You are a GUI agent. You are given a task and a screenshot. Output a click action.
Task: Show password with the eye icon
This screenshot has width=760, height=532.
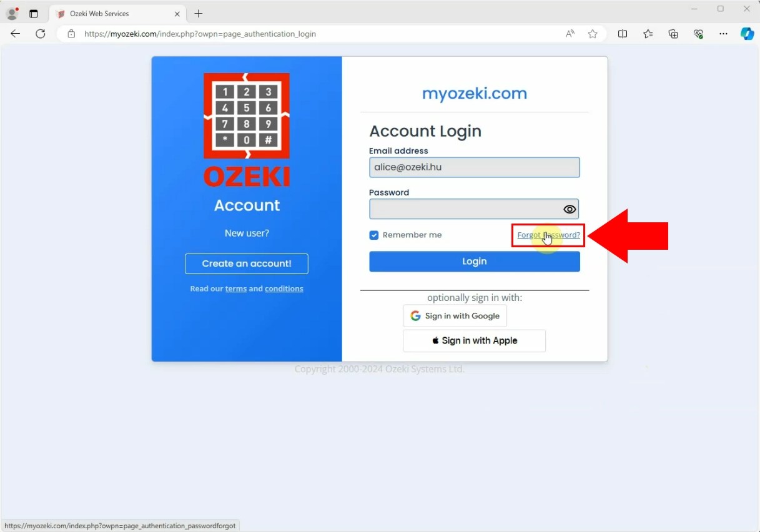click(x=570, y=209)
